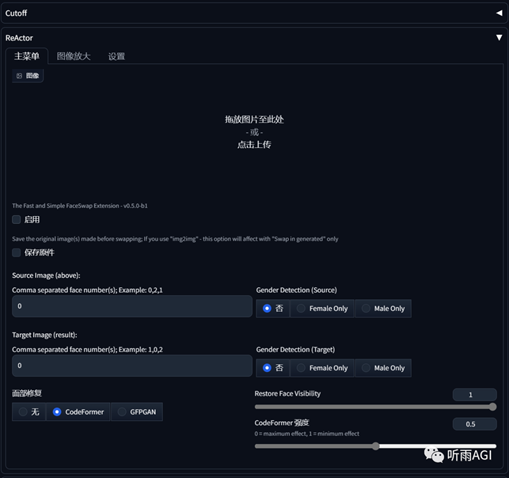Click the Restore Face Visibility value box
Screen dimensions: 509x478
(475, 395)
